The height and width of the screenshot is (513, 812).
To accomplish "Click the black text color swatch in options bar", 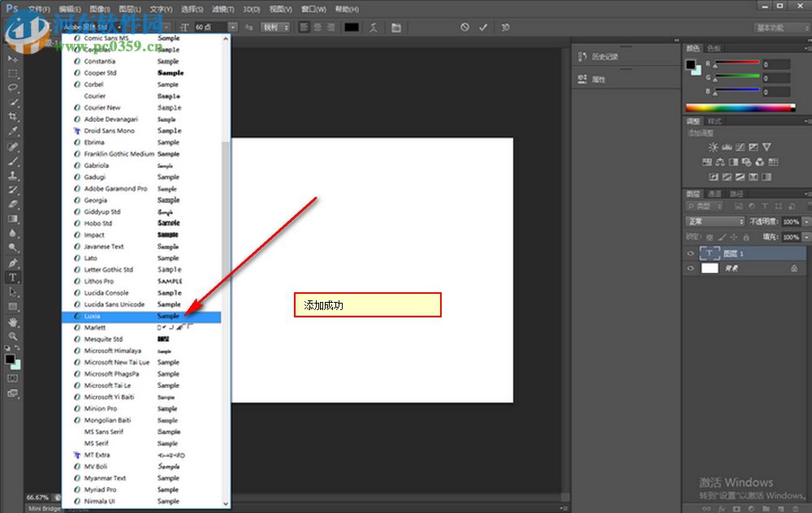I will [352, 27].
